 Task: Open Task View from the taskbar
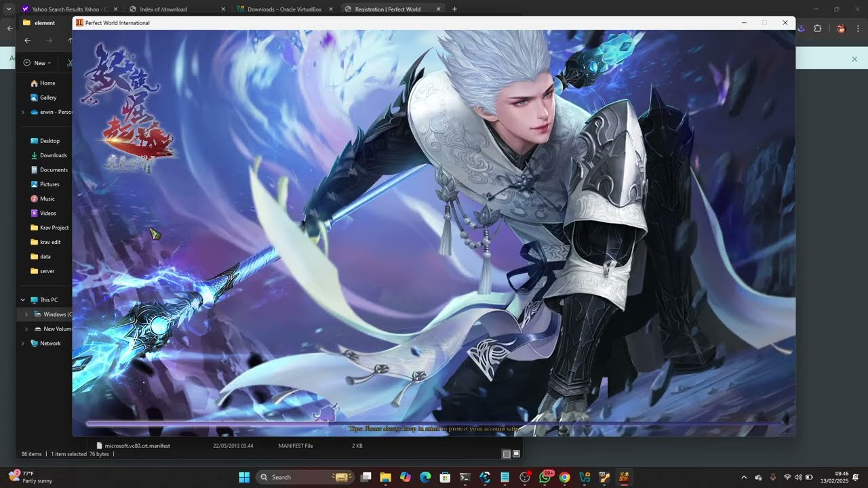point(366,477)
